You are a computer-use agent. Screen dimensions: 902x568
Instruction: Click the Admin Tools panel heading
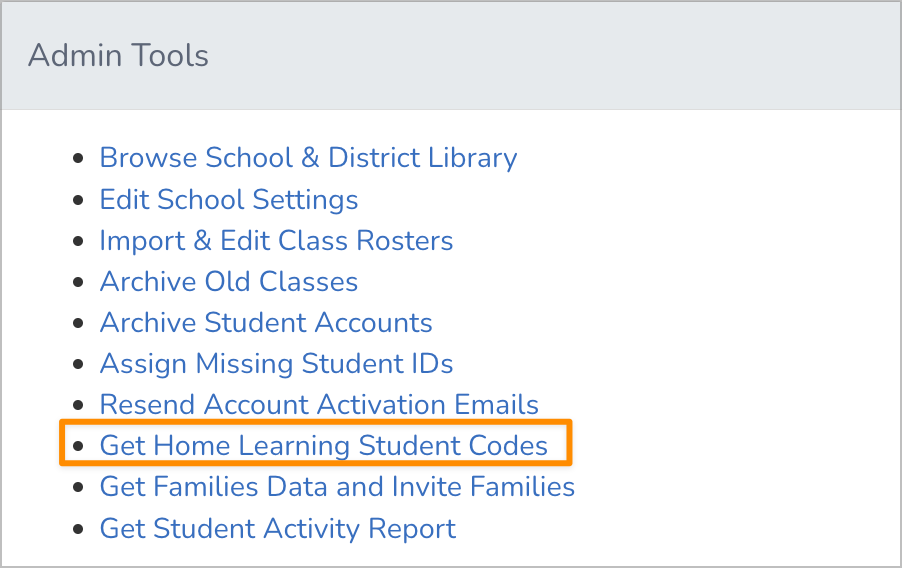coord(119,55)
